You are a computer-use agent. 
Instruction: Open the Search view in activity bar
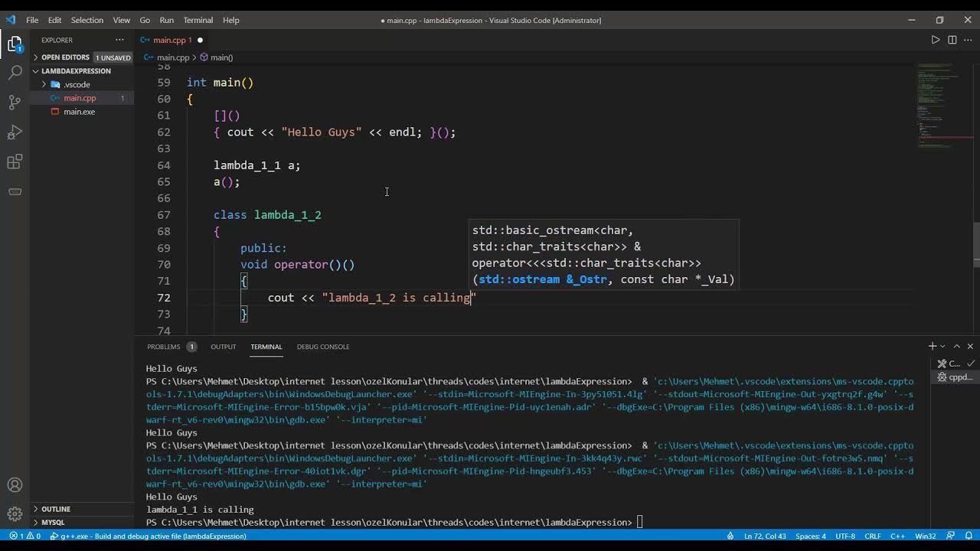tap(15, 73)
